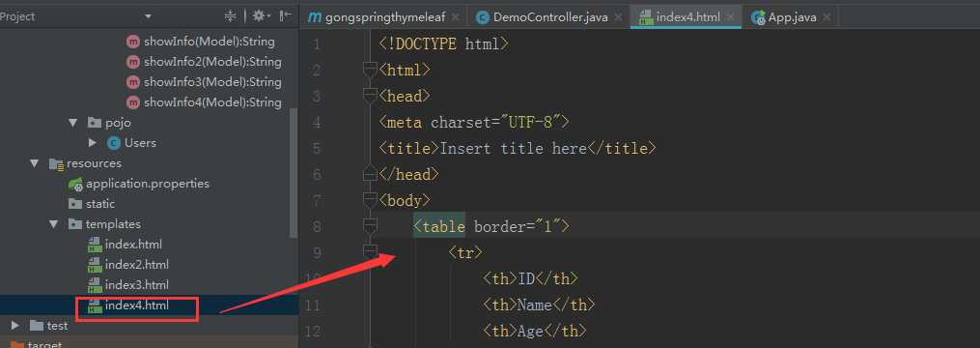Switch to the App.java tab

[x=792, y=17]
